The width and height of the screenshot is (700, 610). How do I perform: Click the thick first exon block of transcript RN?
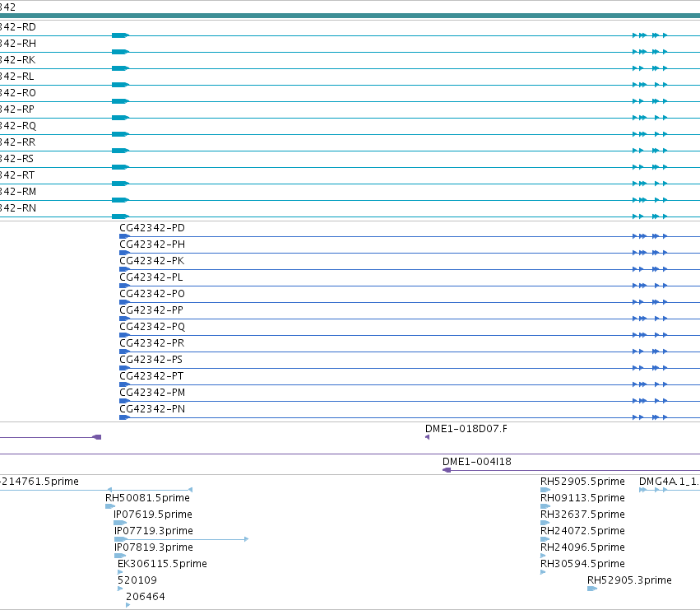pyautogui.click(x=120, y=217)
